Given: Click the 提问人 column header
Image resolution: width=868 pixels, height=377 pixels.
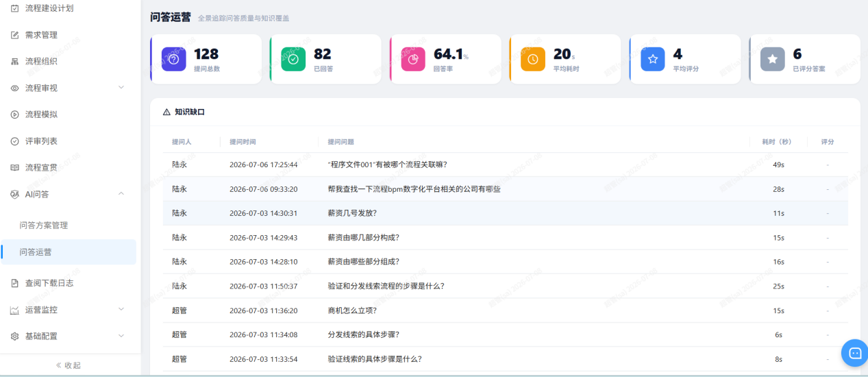Looking at the screenshot, I should (182, 142).
